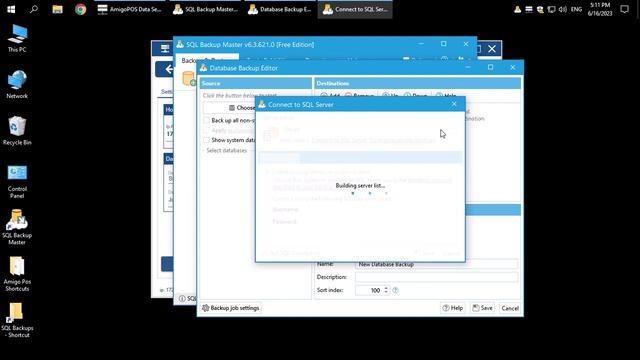This screenshot has height=360, width=640.
Task: Maximize the Database Backup Editor window
Action: pyautogui.click(x=491, y=67)
